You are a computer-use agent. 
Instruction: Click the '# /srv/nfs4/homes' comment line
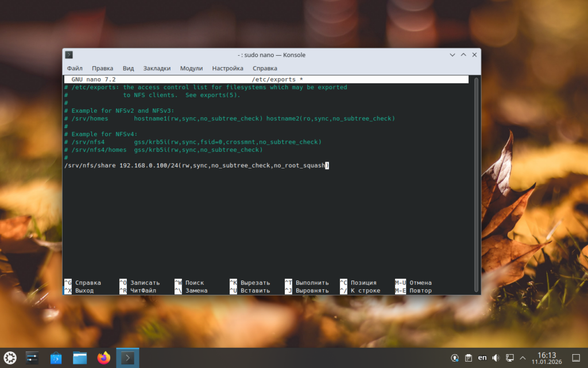(x=164, y=150)
